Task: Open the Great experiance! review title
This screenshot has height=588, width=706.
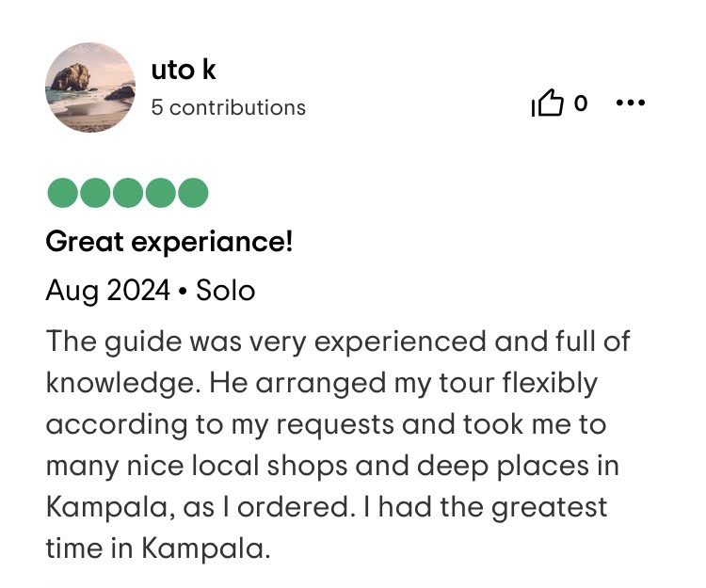Action: click(169, 243)
